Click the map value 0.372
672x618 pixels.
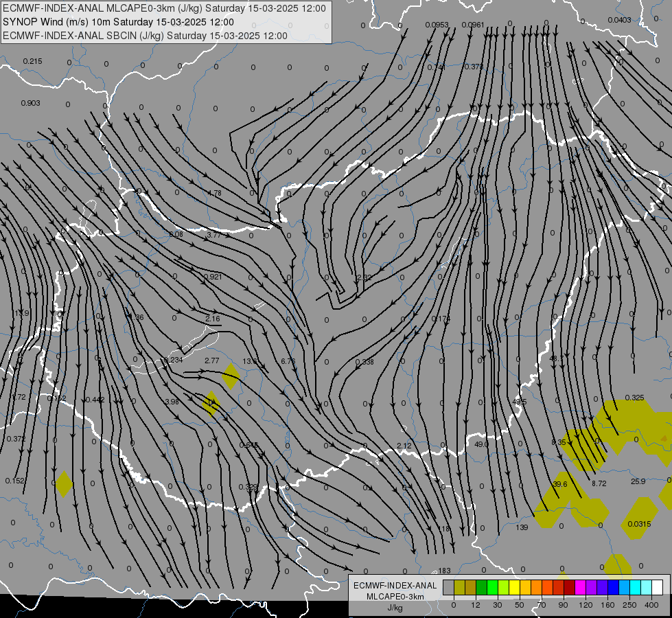pyautogui.click(x=16, y=439)
